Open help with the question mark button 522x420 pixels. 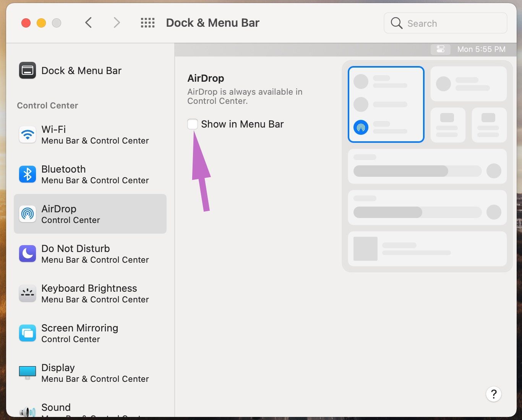click(x=494, y=394)
